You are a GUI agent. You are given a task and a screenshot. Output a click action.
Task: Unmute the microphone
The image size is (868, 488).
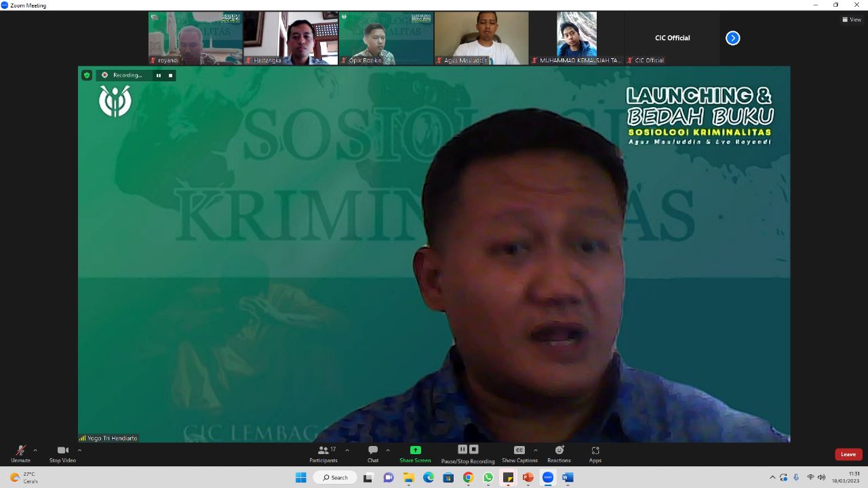20,454
